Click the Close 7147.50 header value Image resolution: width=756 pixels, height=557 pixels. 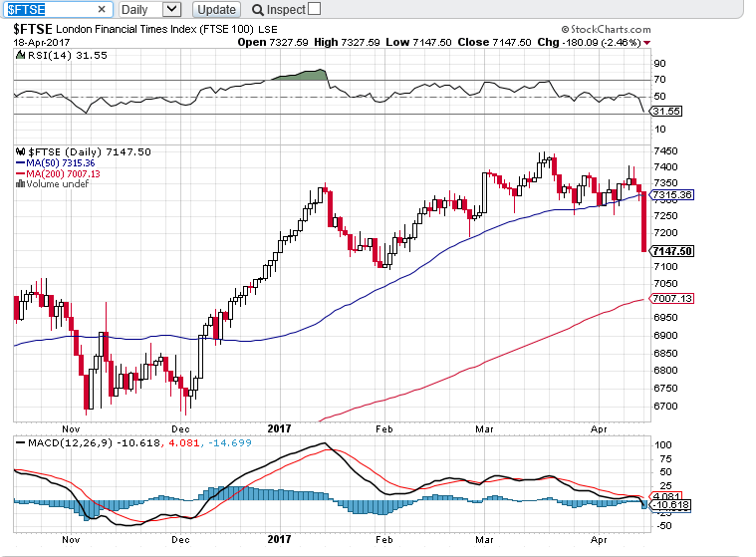pos(494,43)
